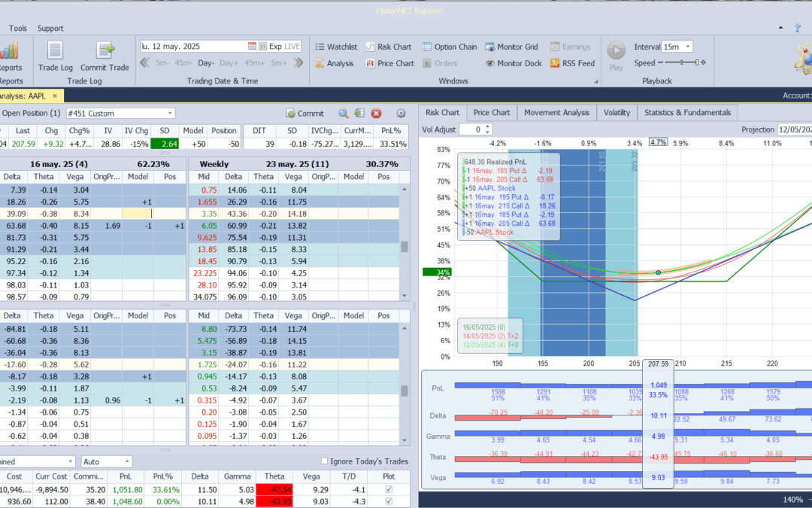
Task: Click the magnifier search icon near Commit
Action: coord(343,113)
